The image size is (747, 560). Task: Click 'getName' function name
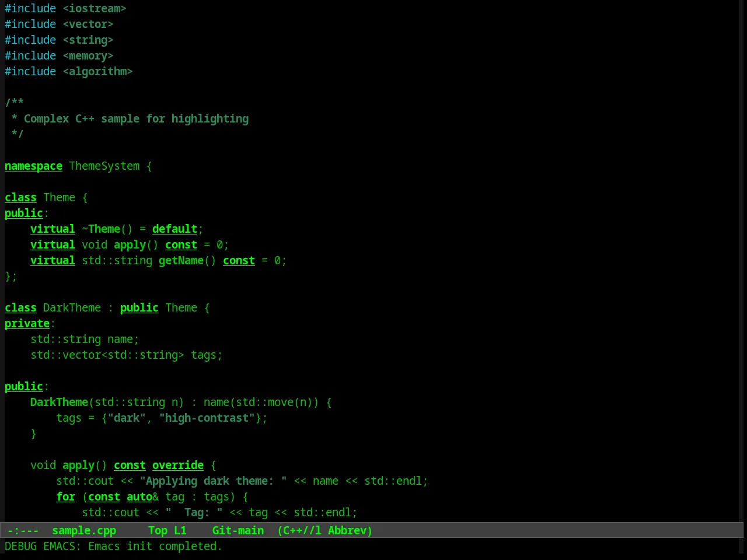[x=181, y=260]
